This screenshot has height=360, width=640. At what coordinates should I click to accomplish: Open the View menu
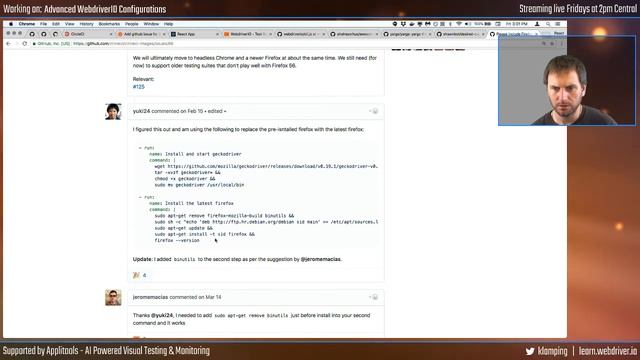[x=70, y=24]
